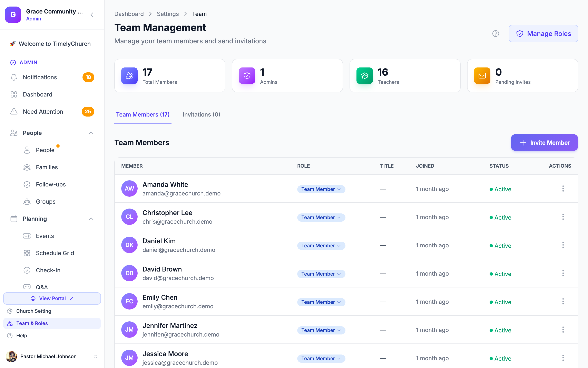Click the Notifications bell icon
This screenshot has width=588, height=368.
[14, 77]
